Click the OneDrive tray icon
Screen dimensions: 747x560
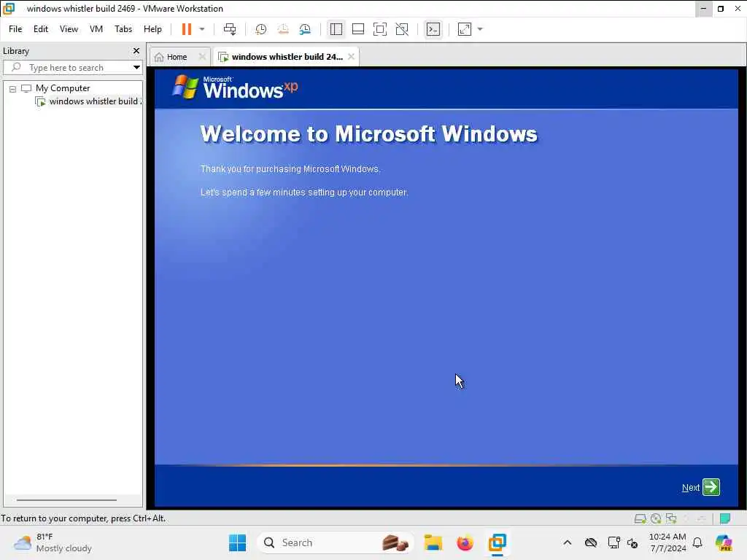pos(591,542)
